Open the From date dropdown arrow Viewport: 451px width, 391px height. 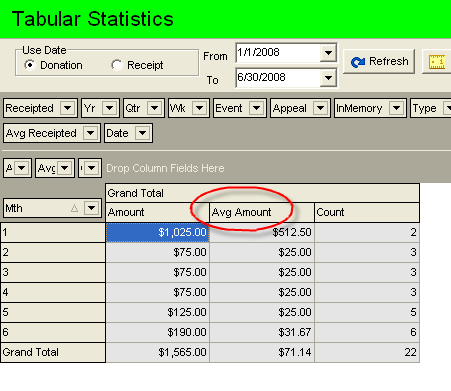[x=328, y=53]
